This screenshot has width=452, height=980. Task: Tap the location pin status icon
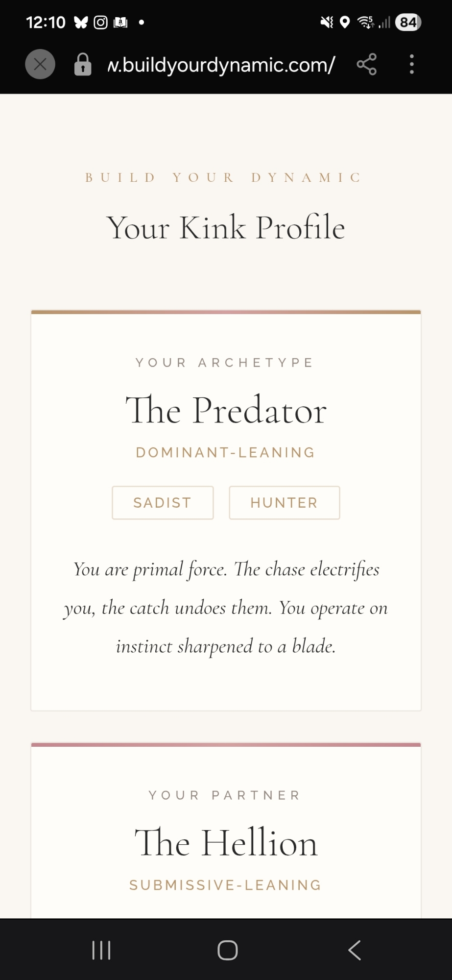click(345, 23)
